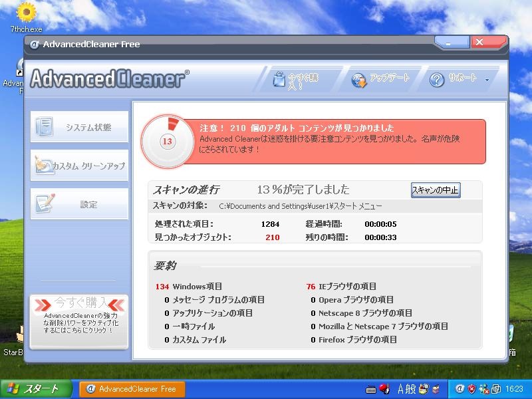Select the 7thch.exe sunflower desktop icon
The height and width of the screenshot is (399, 532).
(x=26, y=17)
